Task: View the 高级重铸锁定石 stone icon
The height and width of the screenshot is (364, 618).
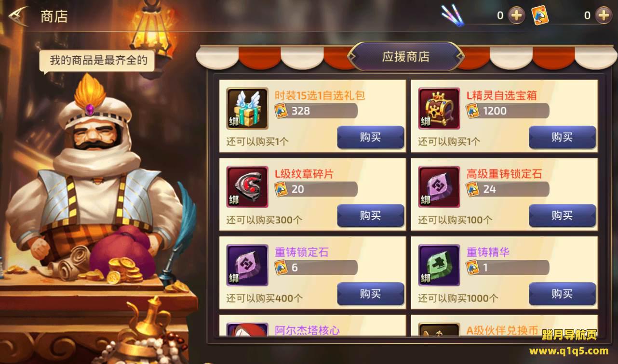Action: pyautogui.click(x=439, y=187)
